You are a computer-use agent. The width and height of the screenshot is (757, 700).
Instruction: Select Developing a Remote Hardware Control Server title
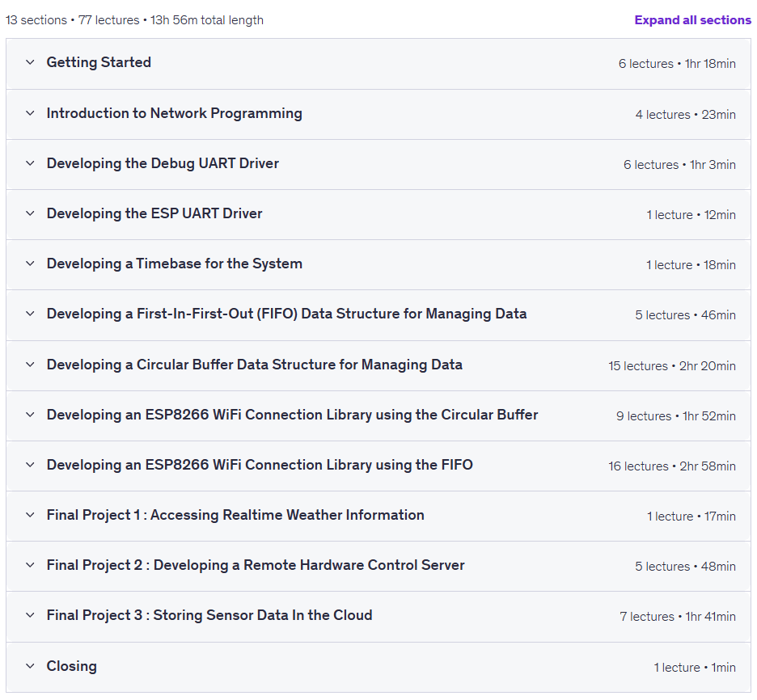256,565
